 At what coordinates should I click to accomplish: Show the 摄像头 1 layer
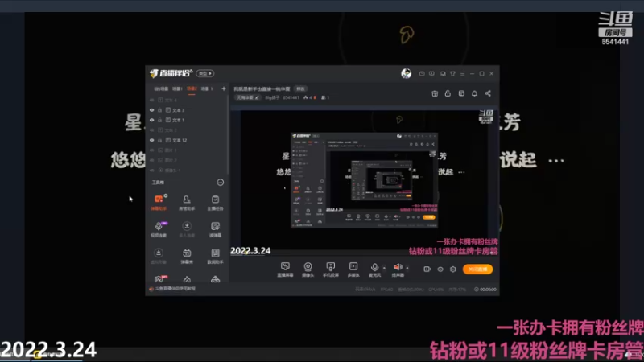point(151,171)
